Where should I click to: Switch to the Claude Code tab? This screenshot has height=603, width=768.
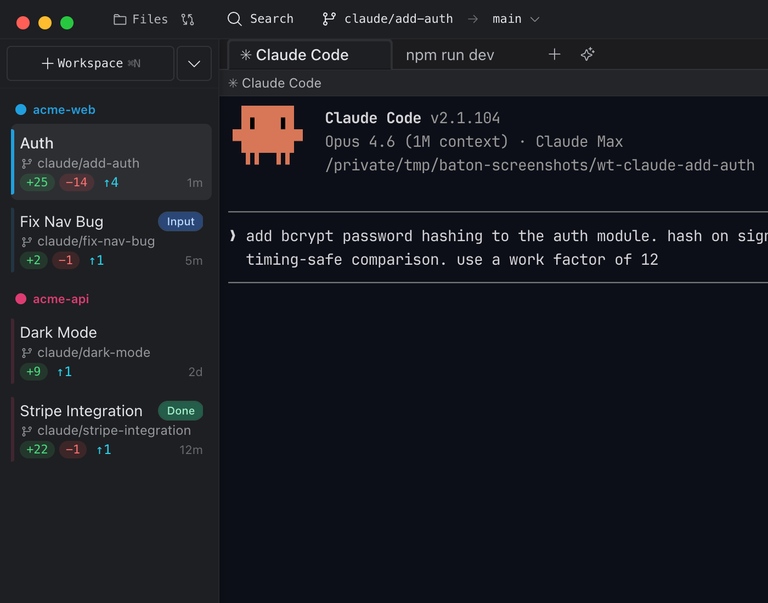[310, 55]
